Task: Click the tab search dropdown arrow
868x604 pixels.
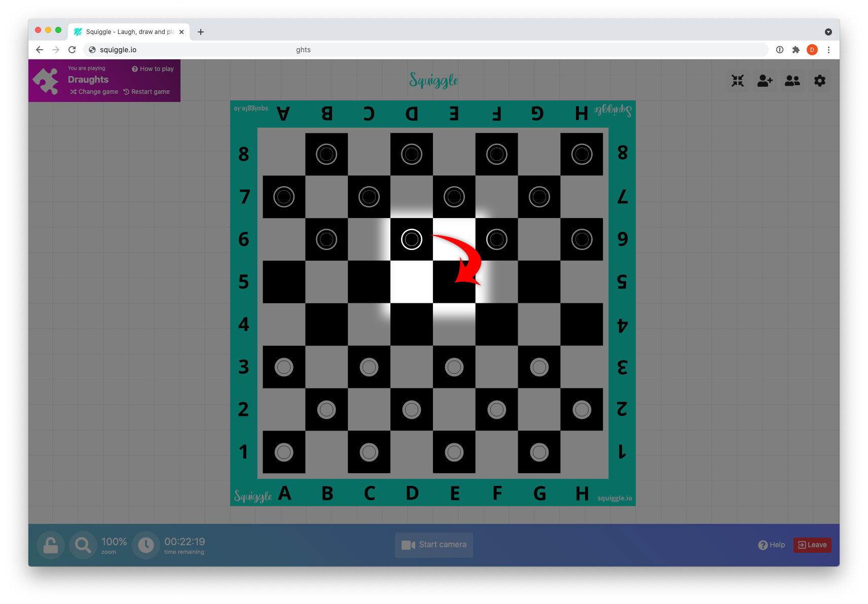Action: [x=828, y=32]
